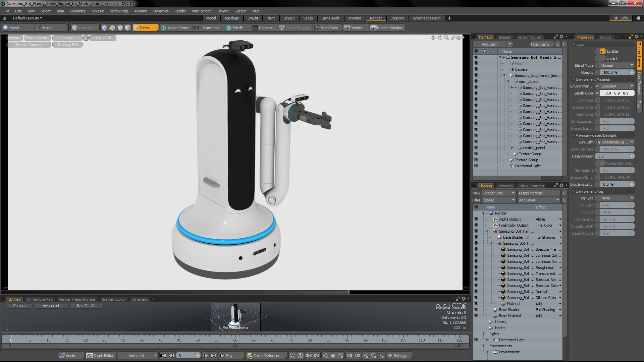Open the Add Layer dropdown

(x=539, y=200)
